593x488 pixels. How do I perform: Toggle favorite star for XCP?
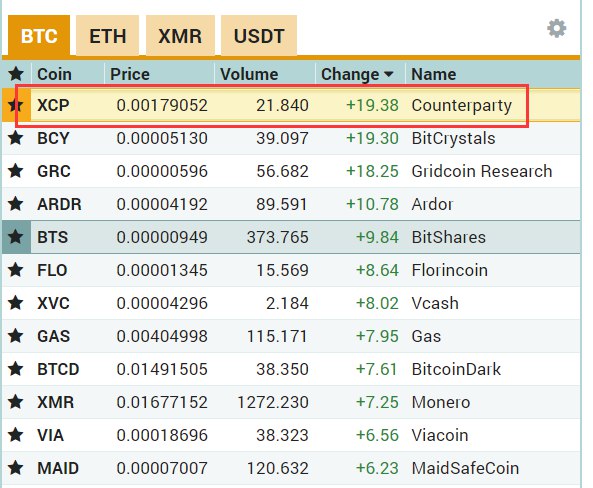tap(16, 105)
